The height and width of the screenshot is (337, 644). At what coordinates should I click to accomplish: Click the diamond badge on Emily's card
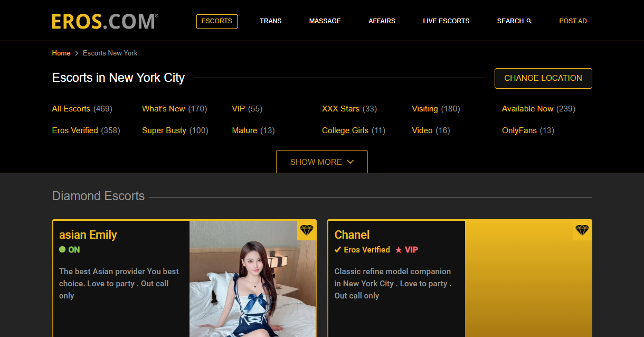click(x=307, y=230)
